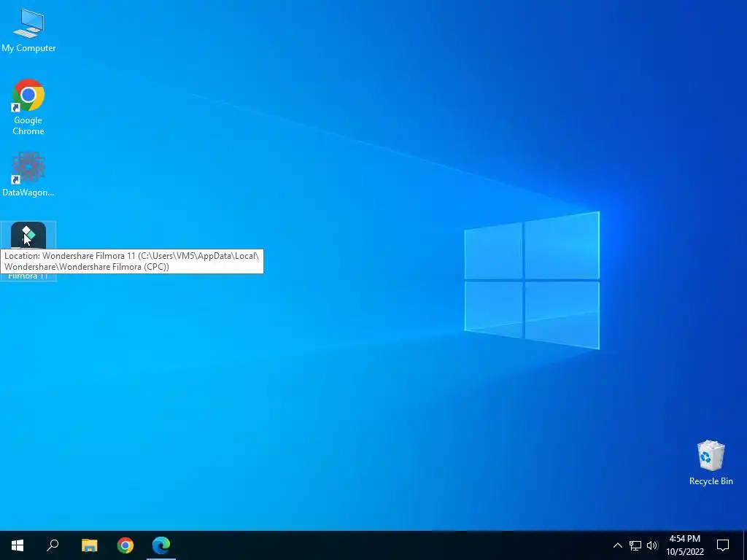The height and width of the screenshot is (560, 747).
Task: Open taskbar search magnifier
Action: pyautogui.click(x=53, y=545)
